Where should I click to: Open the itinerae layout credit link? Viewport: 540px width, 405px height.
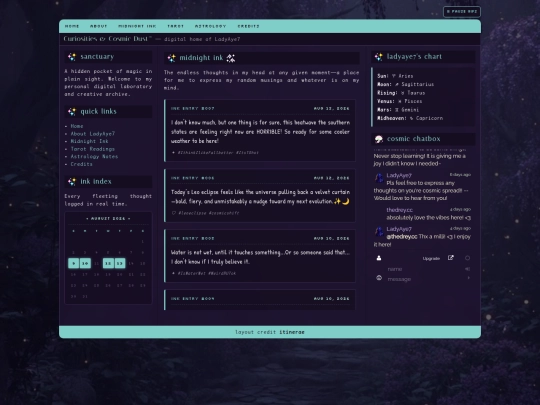point(292,332)
